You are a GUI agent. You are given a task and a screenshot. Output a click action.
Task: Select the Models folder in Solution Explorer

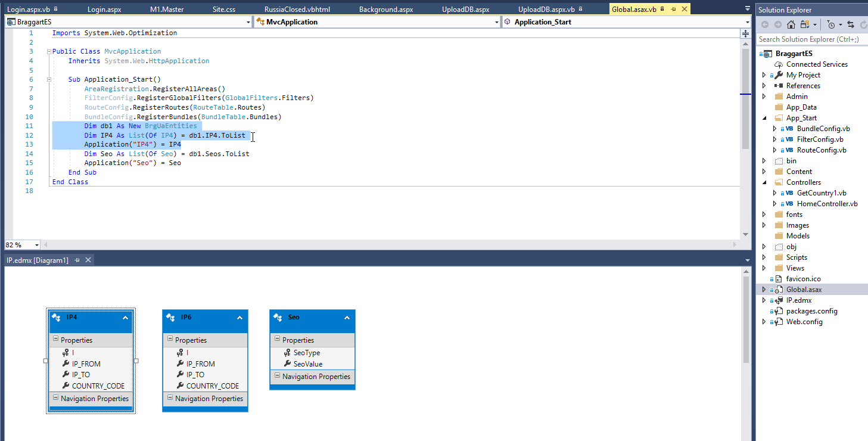pos(798,236)
